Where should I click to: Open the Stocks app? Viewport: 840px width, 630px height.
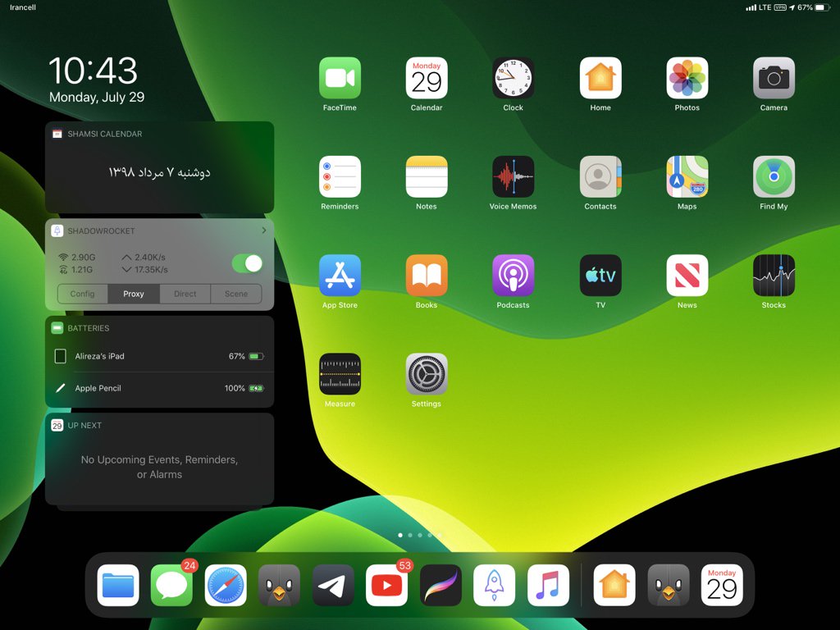point(774,276)
